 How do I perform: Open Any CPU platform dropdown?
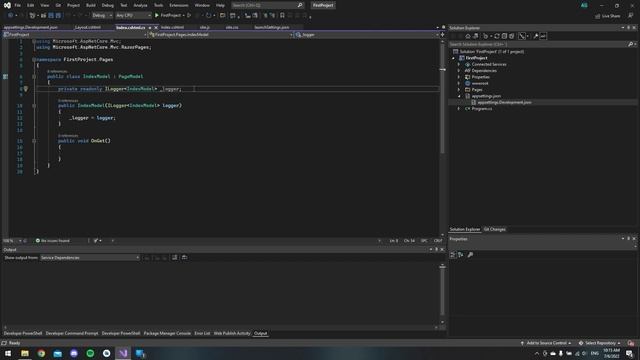click(x=133, y=16)
